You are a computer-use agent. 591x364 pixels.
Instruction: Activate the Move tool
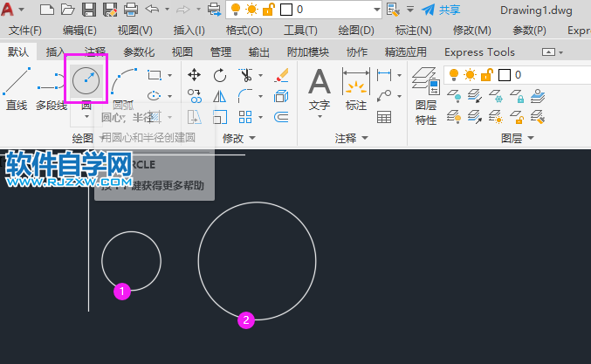pos(194,75)
